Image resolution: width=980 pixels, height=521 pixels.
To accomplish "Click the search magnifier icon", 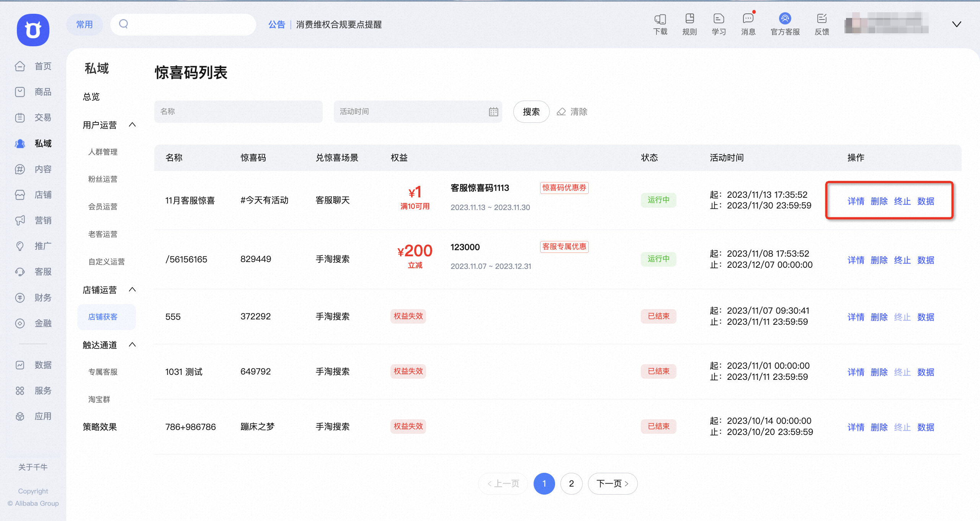I will [x=123, y=24].
